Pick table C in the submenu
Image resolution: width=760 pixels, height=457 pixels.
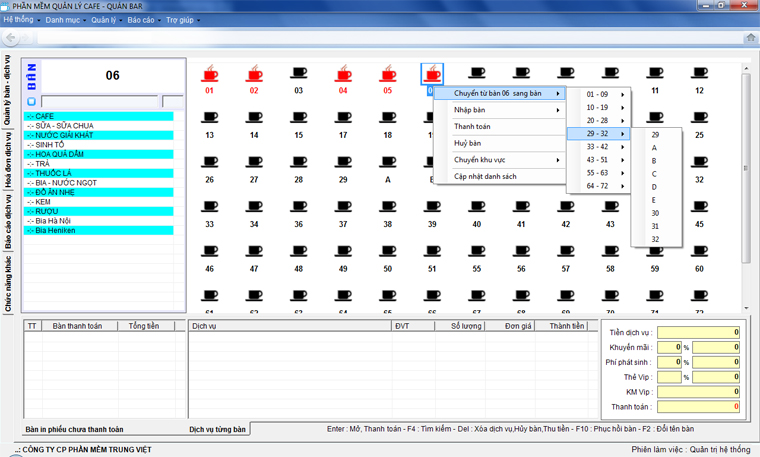click(x=656, y=174)
